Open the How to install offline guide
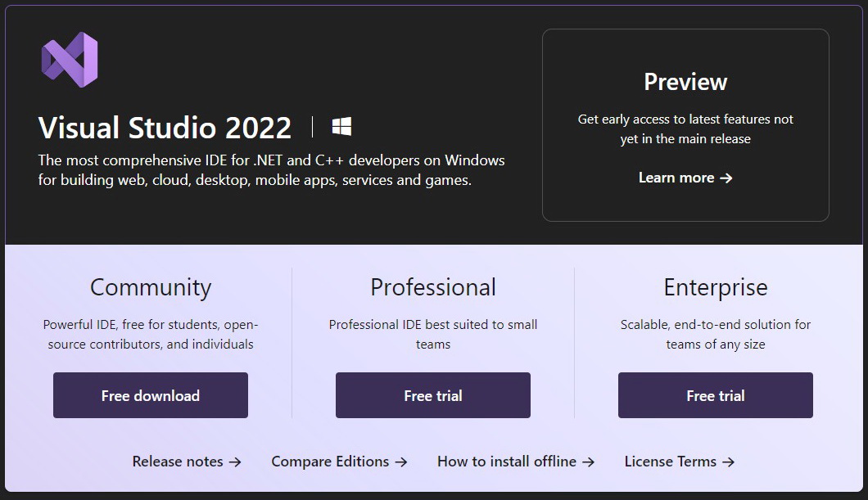 tap(509, 461)
